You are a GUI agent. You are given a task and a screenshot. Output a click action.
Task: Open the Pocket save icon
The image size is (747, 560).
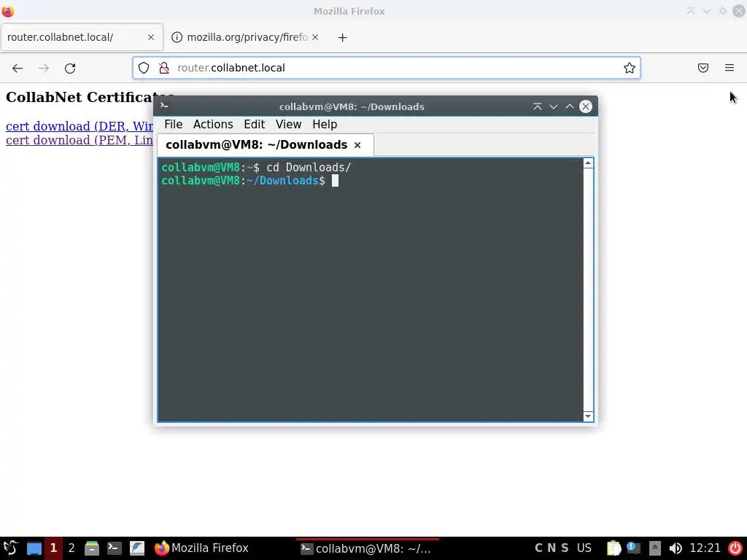(x=703, y=68)
